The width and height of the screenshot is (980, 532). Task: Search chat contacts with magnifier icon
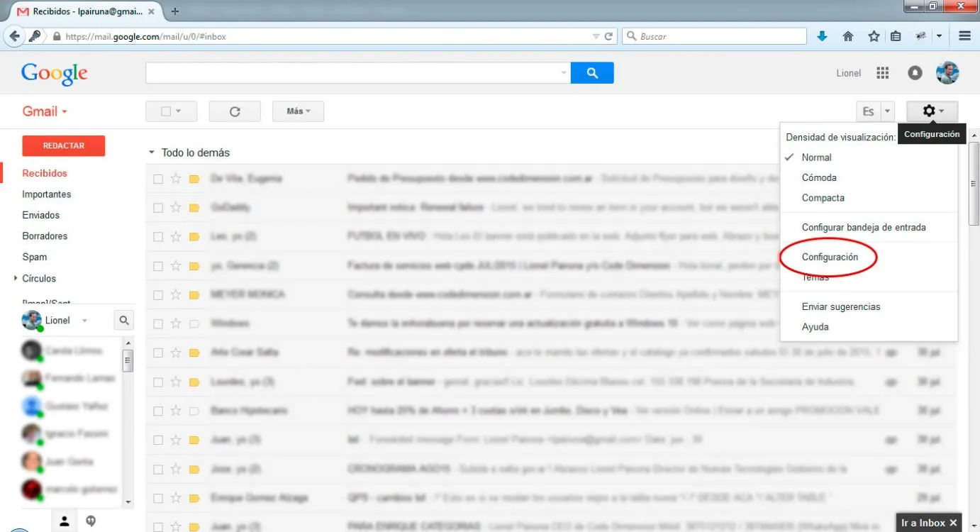[x=124, y=321]
